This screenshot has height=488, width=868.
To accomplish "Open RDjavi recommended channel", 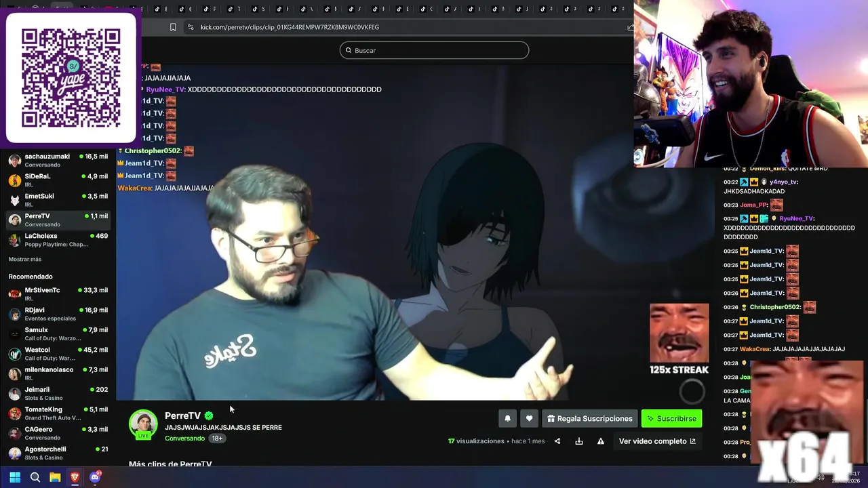I will tap(58, 314).
